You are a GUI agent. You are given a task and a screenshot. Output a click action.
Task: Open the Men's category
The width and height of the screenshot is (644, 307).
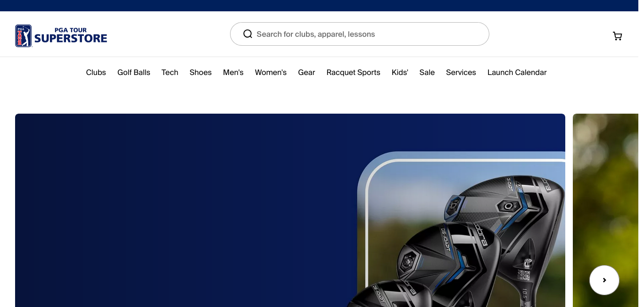pos(233,72)
